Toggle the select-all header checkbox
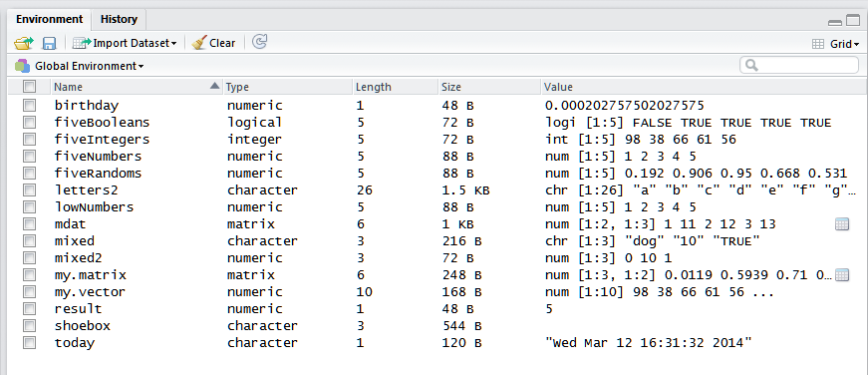The height and width of the screenshot is (375, 868). coord(29,87)
